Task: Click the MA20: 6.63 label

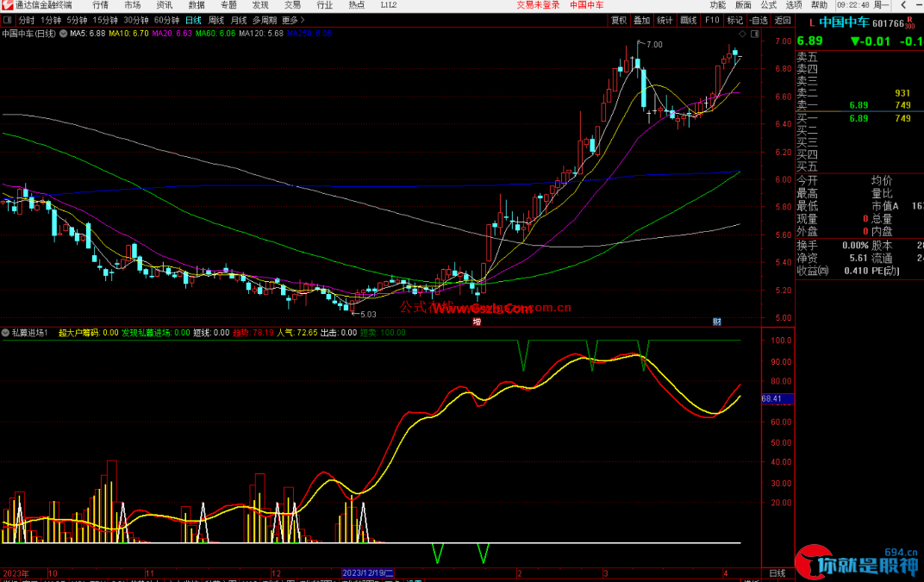Action: 172,34
